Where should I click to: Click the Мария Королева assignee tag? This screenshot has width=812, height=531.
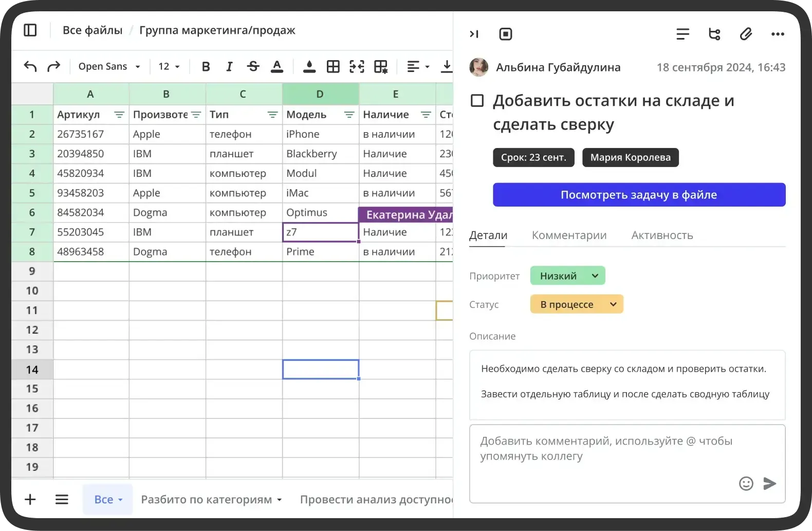coord(630,157)
